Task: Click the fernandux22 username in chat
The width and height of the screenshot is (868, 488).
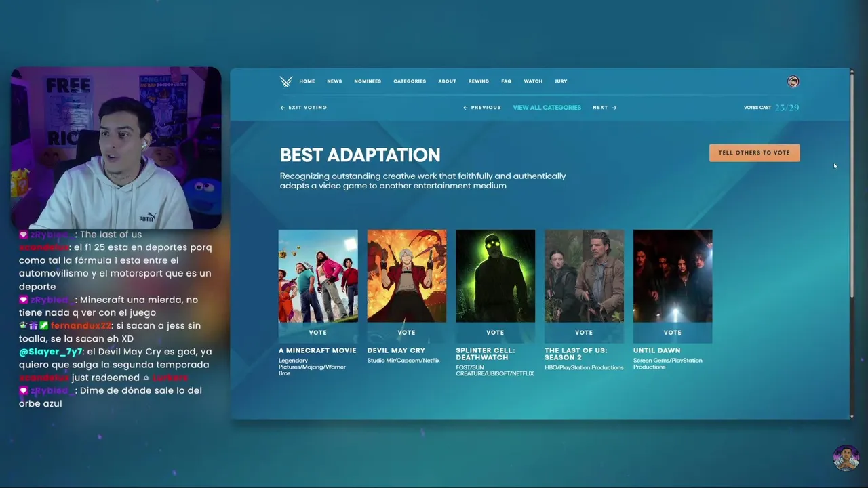Action: click(80, 326)
